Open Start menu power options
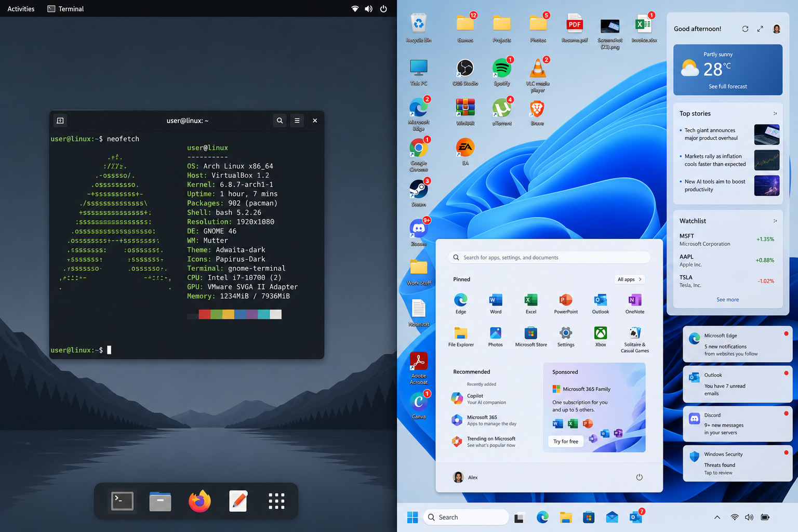Viewport: 798px width, 532px height. pos(640,477)
